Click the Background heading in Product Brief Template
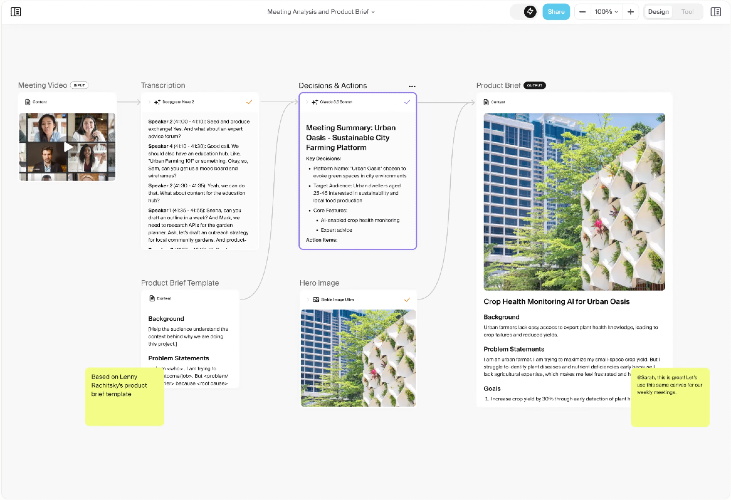Screen dimensions: 731x500 click(x=166, y=319)
